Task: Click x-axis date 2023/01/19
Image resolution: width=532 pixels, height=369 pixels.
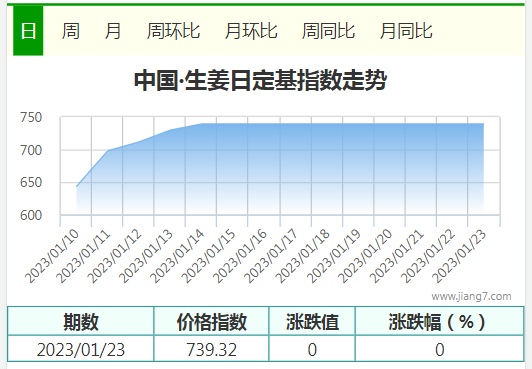Action: [333, 256]
